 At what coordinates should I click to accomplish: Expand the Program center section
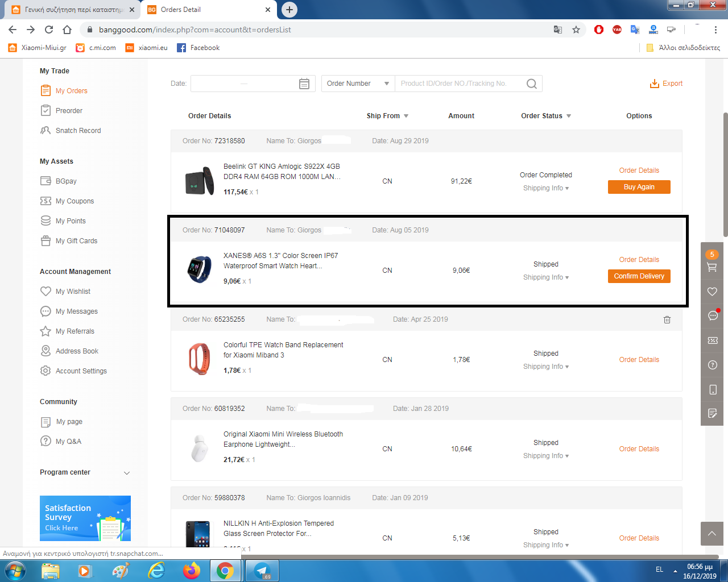pos(127,473)
